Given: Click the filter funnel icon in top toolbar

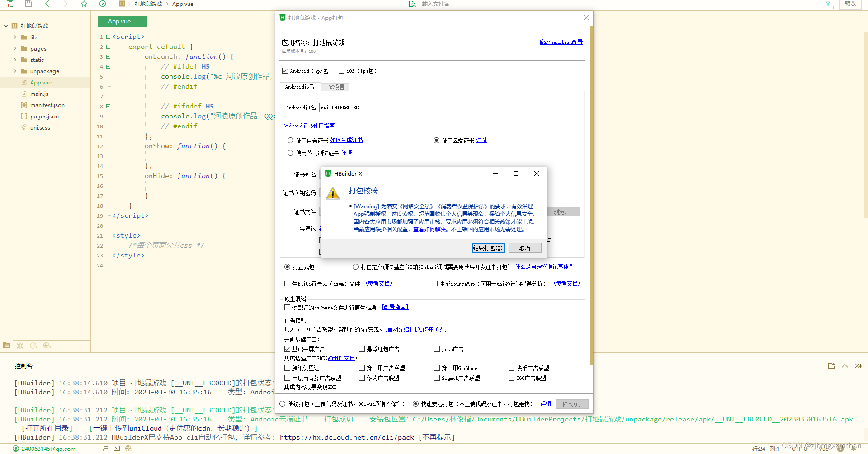Looking at the screenshot, I should coord(828,4).
